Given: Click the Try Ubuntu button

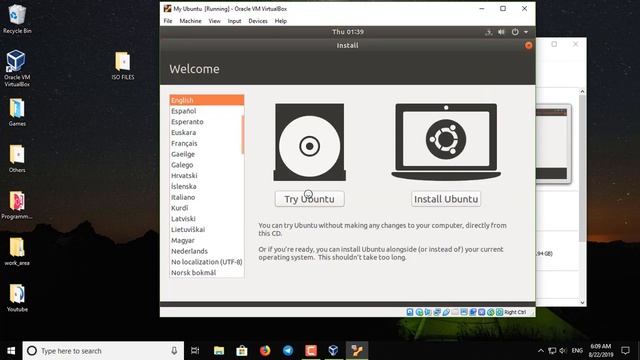Looking at the screenshot, I should [309, 199].
